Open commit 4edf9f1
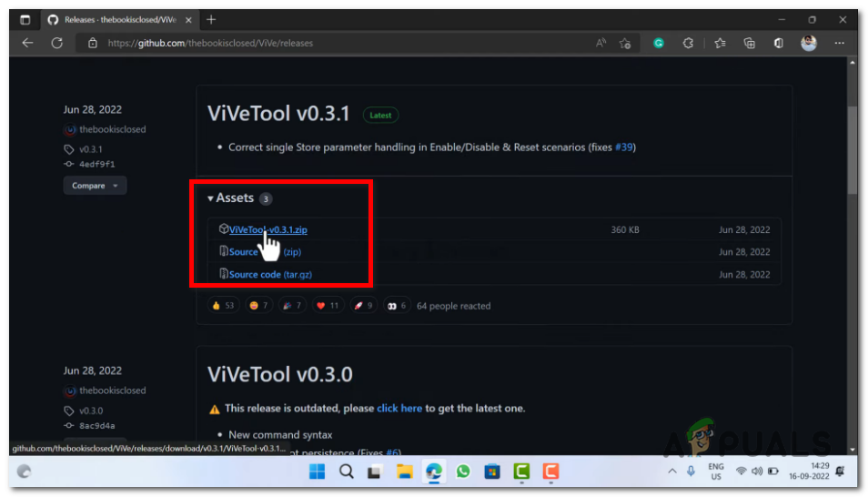 96,164
